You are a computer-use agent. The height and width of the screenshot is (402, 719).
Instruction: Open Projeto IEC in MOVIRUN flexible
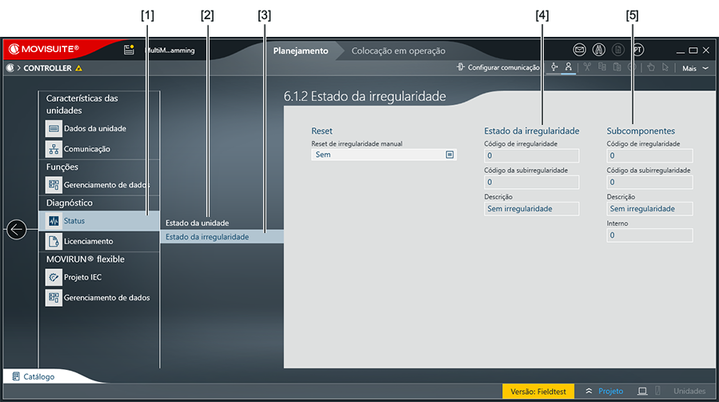click(81, 277)
